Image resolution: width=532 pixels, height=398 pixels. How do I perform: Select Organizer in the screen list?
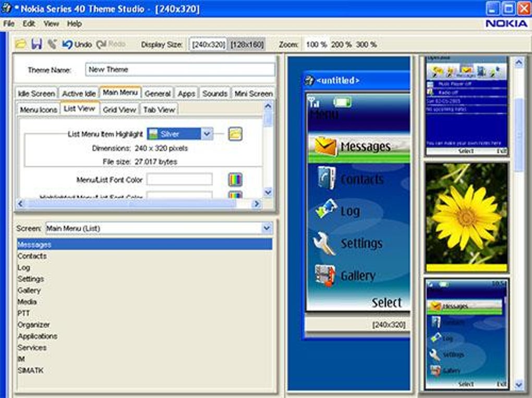click(x=33, y=324)
